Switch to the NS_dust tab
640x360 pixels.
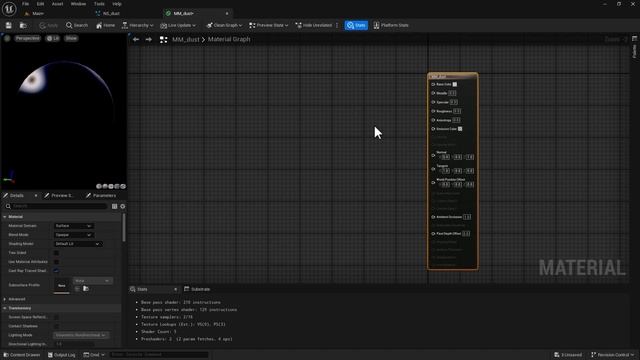108,13
